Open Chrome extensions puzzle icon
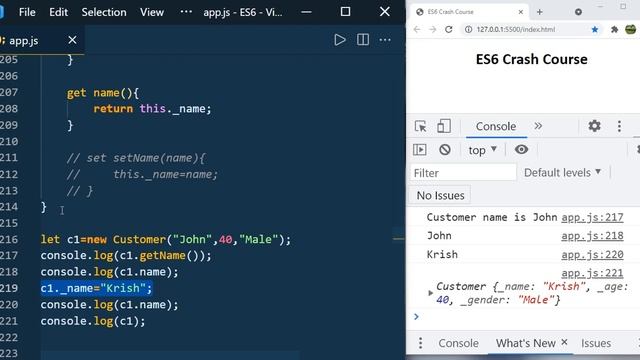The width and height of the screenshot is (640, 360). coord(614,29)
